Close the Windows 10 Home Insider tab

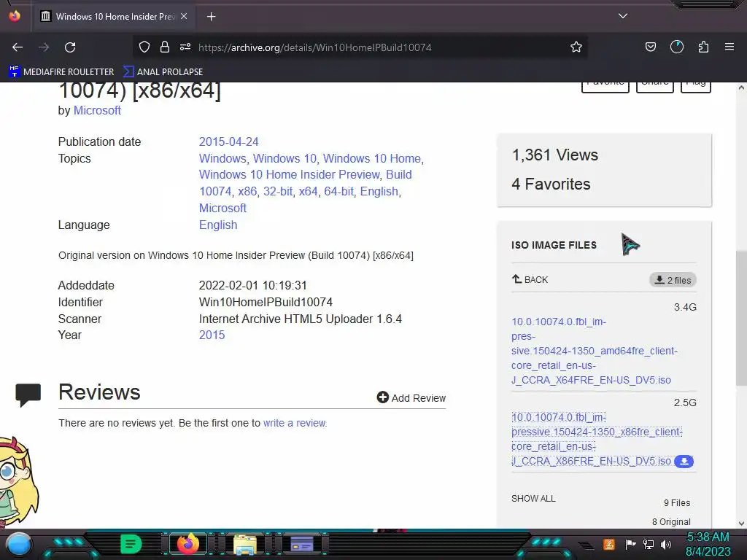click(184, 16)
